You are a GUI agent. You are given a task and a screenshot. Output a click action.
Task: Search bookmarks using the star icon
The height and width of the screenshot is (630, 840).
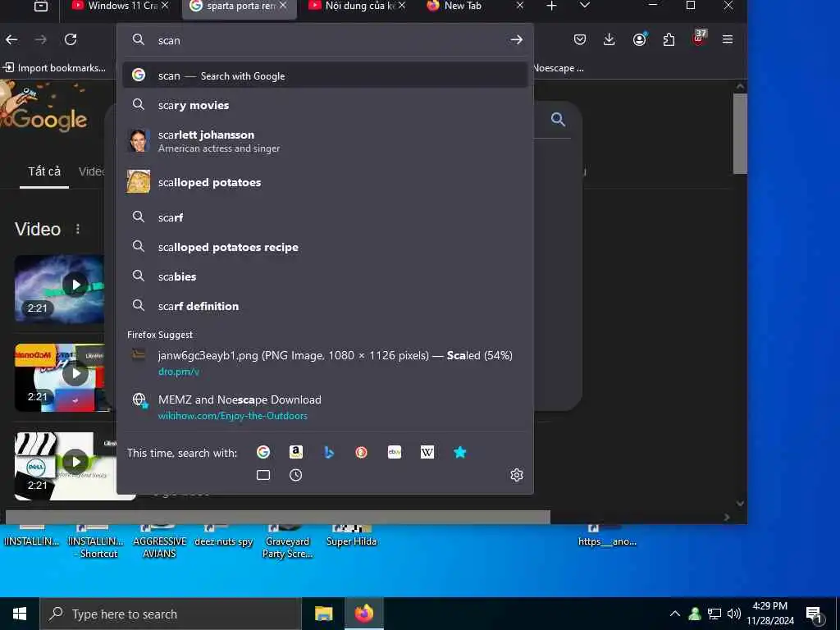[x=459, y=452]
